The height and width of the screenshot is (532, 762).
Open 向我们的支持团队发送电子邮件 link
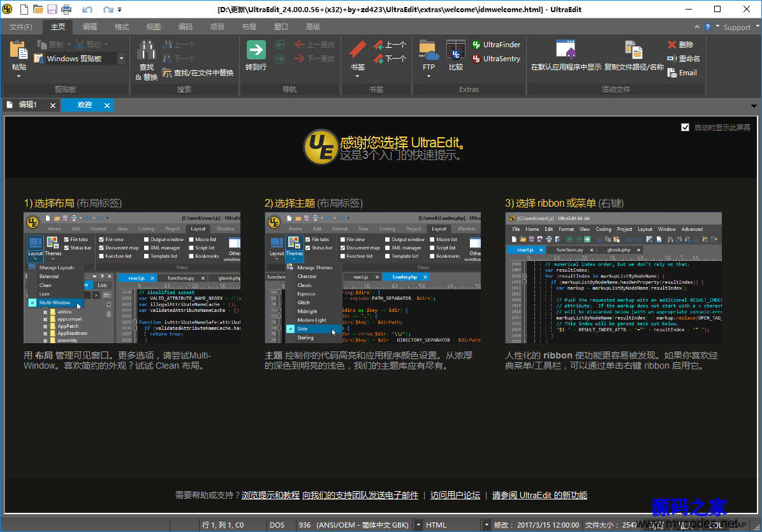pos(360,495)
